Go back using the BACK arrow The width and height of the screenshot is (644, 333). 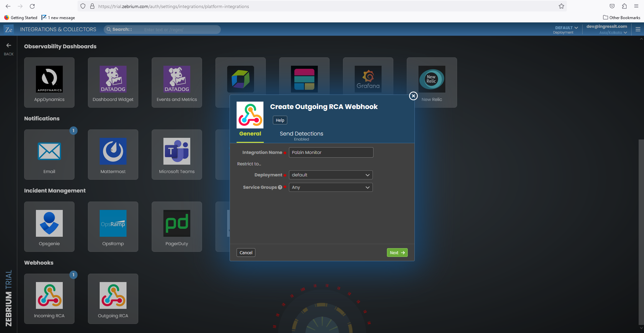pyautogui.click(x=9, y=49)
